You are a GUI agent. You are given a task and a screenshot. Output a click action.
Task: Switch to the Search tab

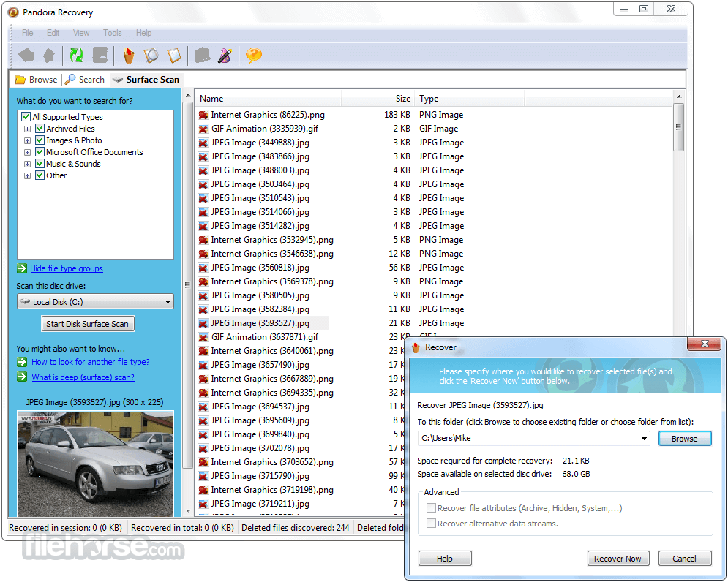tap(85, 80)
